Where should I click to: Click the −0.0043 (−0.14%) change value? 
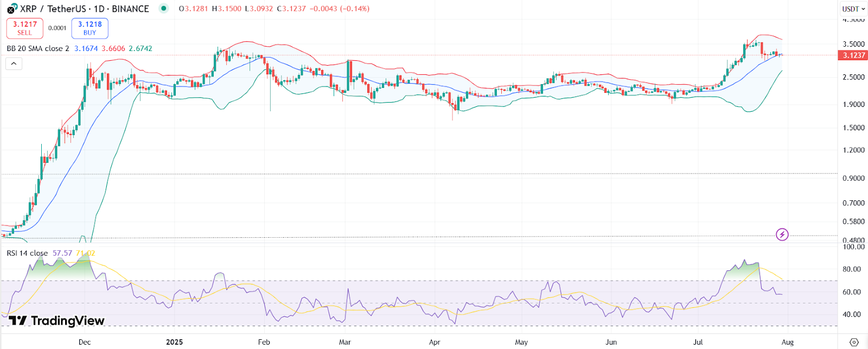point(339,9)
